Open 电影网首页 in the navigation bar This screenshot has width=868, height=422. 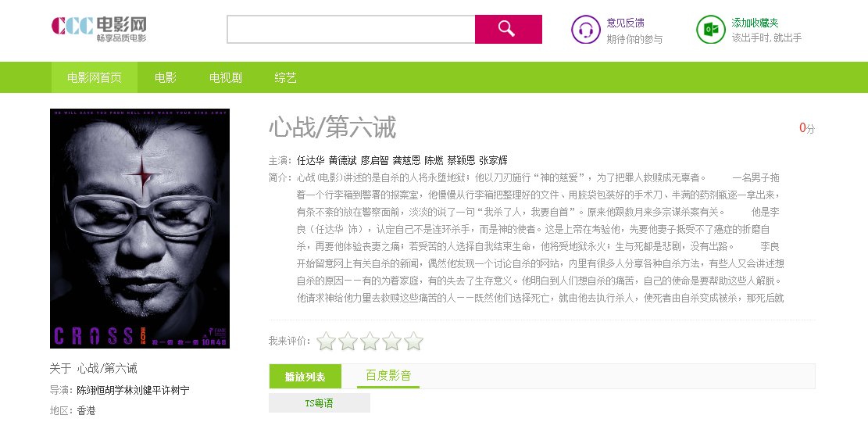click(94, 77)
